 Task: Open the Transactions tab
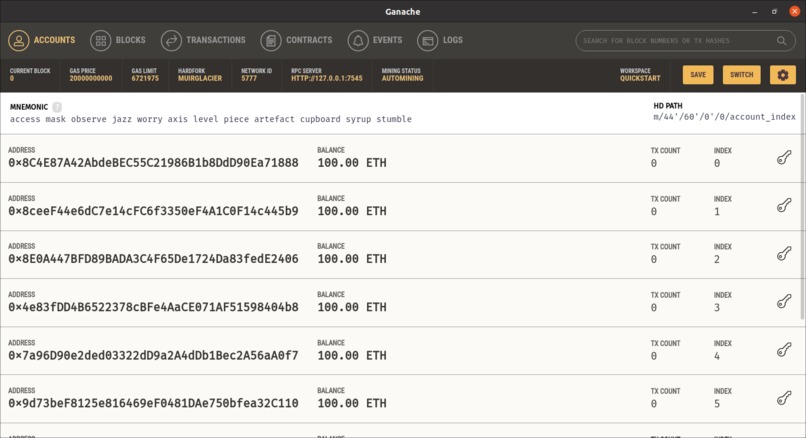pos(203,40)
